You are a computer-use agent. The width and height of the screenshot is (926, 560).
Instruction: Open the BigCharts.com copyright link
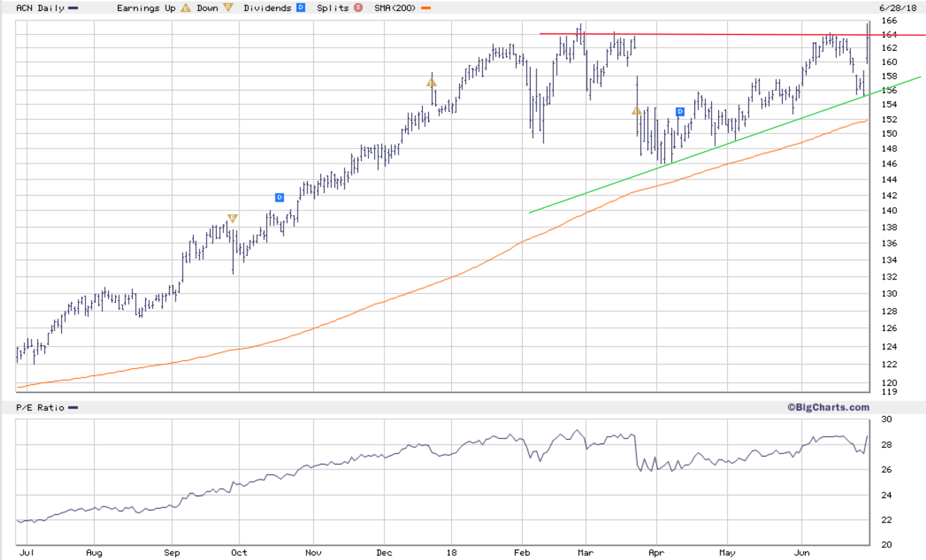(828, 407)
